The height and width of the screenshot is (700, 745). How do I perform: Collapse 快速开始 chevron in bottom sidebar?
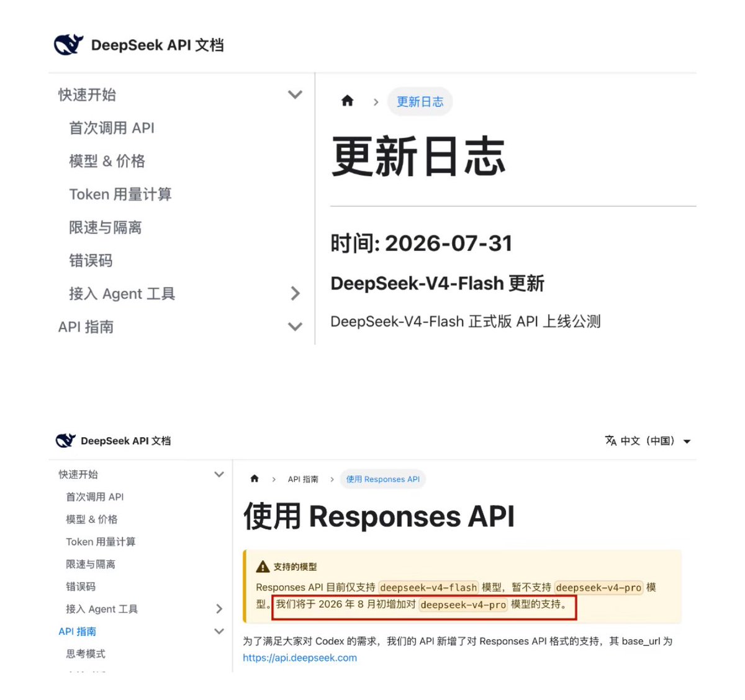[x=219, y=474]
